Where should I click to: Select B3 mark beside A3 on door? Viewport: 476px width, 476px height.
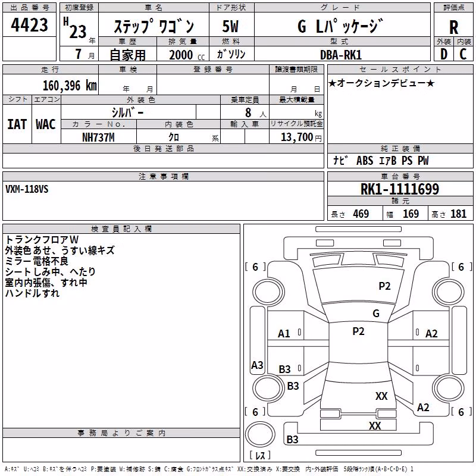[285, 369]
